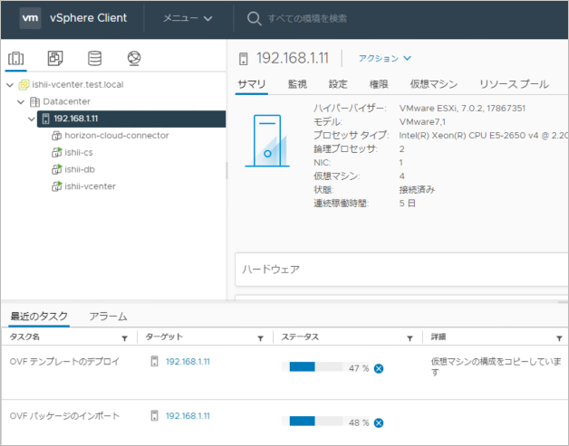The height and width of the screenshot is (446, 569).
Task: Click the OVF テンプレートのデプロイ task name
Action: (x=65, y=362)
